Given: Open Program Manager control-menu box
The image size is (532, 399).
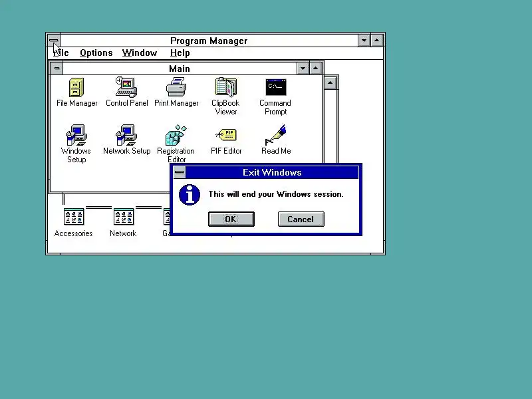Looking at the screenshot, I should pos(54,41).
